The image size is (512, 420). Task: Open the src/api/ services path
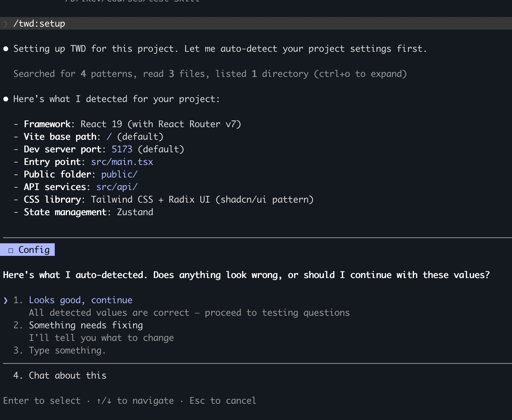click(117, 187)
